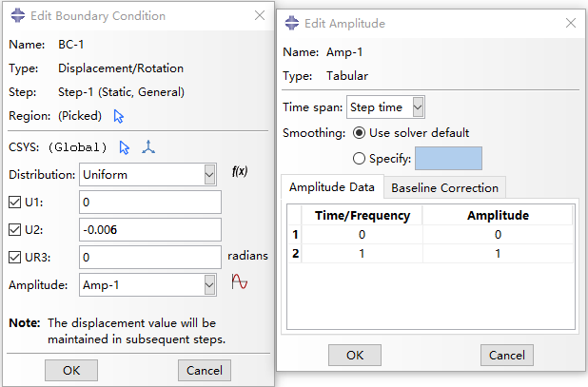Close the Edit Amplitude dialog
Screen dimensions: 588x387
tap(569, 23)
